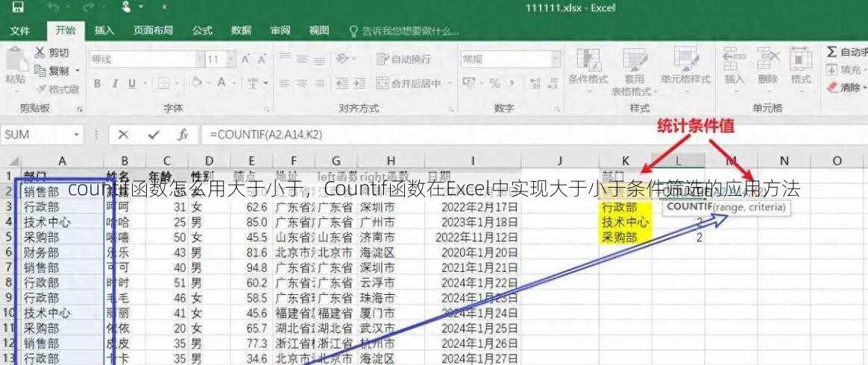Viewport: 868px width, 365px height.
Task: Decrease indent
Action: click(343, 83)
